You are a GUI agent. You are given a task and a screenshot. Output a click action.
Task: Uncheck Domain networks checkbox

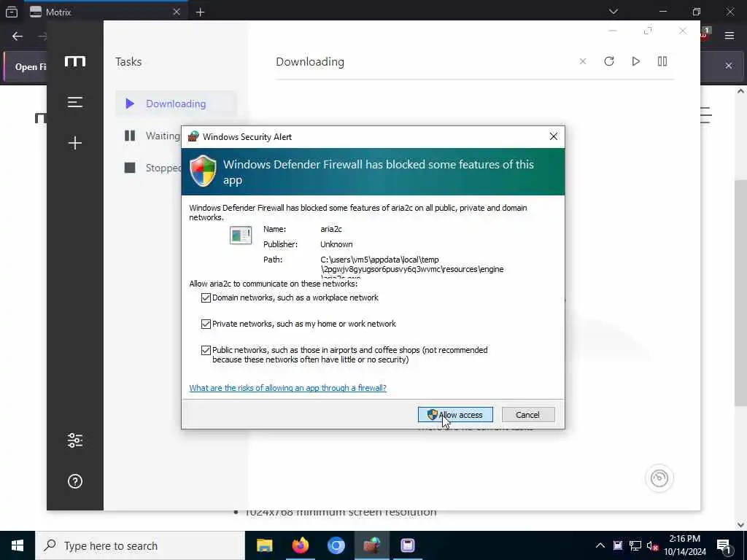click(x=206, y=297)
